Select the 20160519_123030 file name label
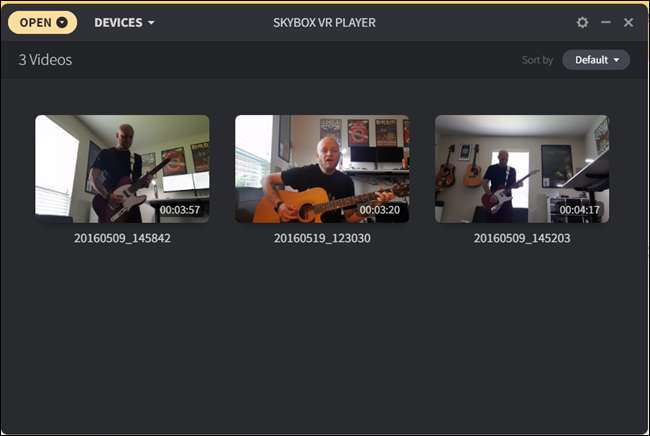 click(x=322, y=238)
